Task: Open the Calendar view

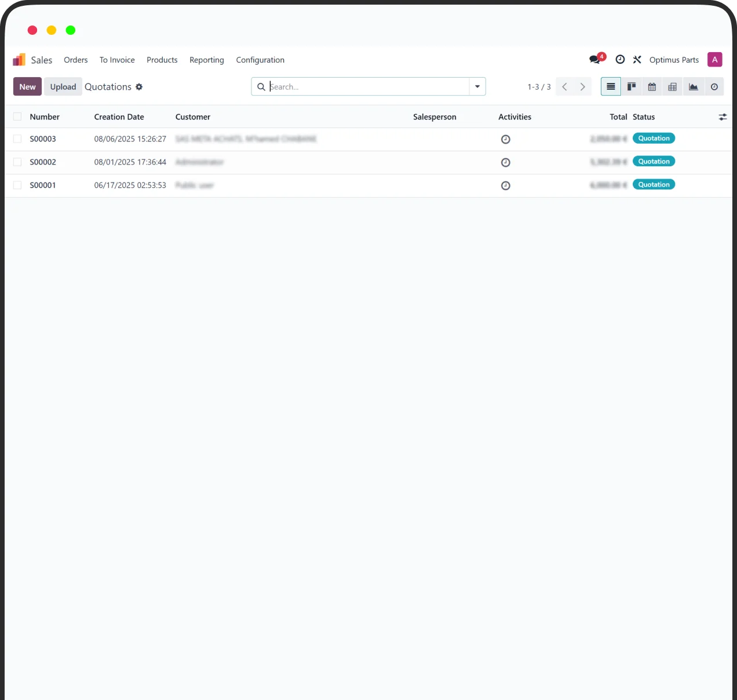Action: click(652, 87)
